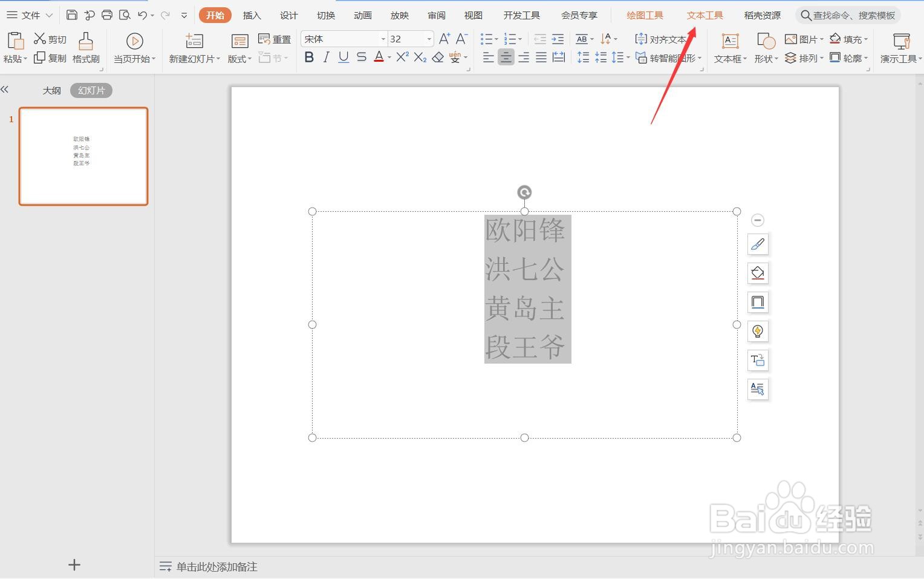Toggle Center alignment for text
Screen dimensions: 924x579
[506, 57]
